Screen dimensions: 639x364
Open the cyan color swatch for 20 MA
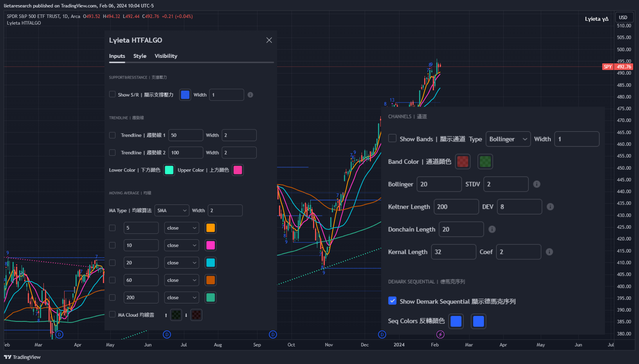click(211, 263)
